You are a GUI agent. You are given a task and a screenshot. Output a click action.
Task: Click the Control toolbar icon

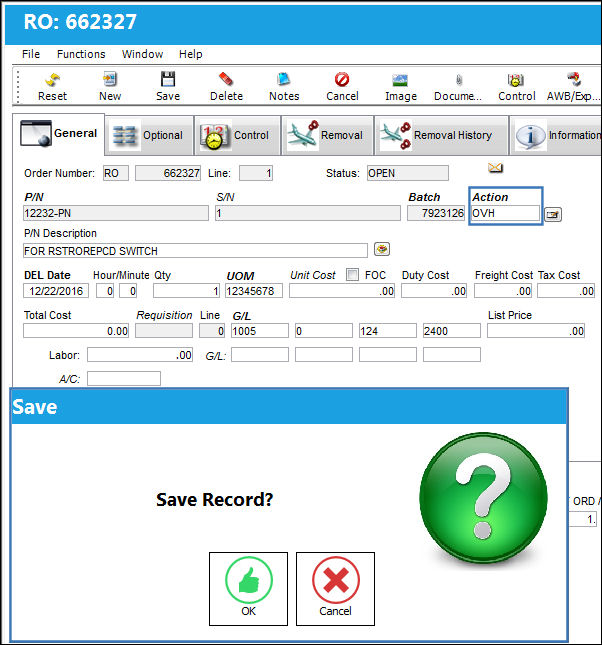[x=516, y=87]
